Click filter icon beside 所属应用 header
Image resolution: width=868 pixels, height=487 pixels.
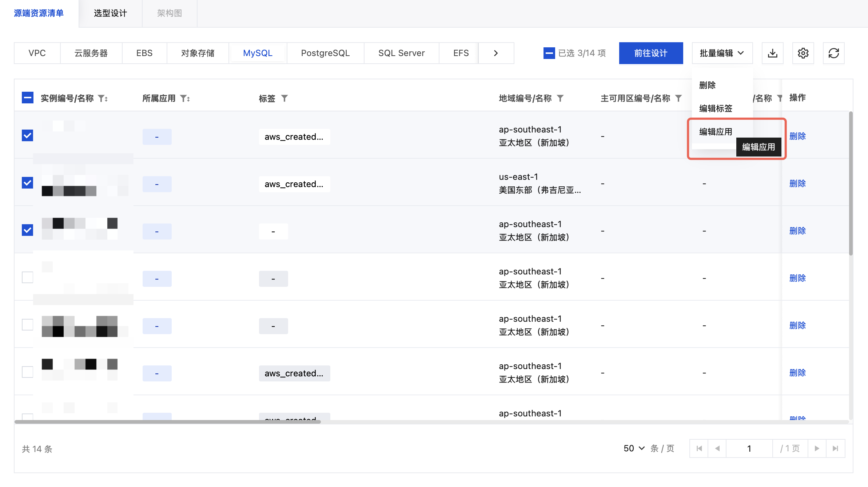point(184,98)
